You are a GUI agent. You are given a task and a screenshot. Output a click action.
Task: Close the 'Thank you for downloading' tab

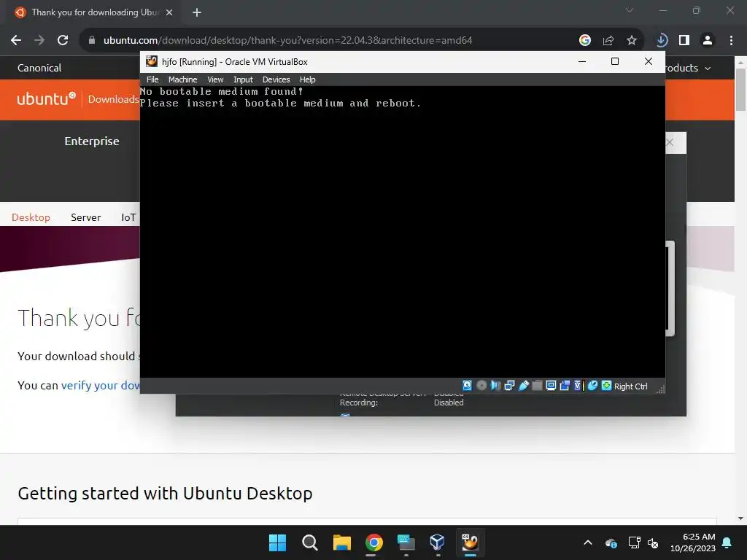[169, 12]
